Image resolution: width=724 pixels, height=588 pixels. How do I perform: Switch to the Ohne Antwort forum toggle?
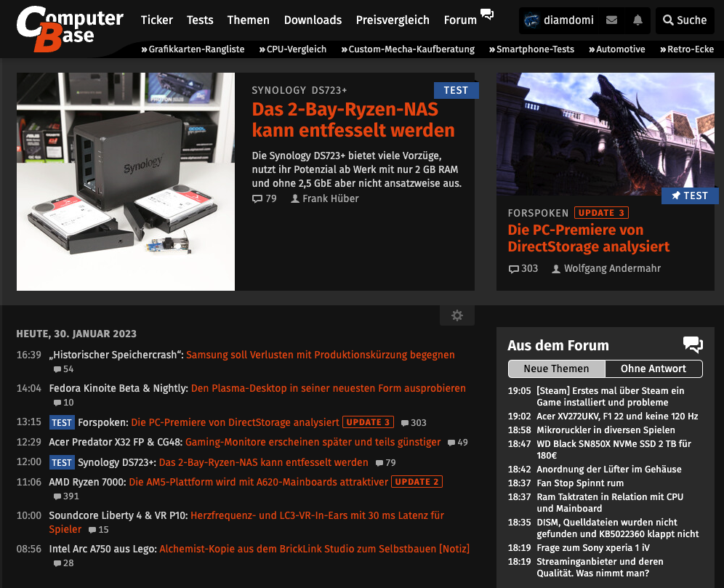coord(653,368)
